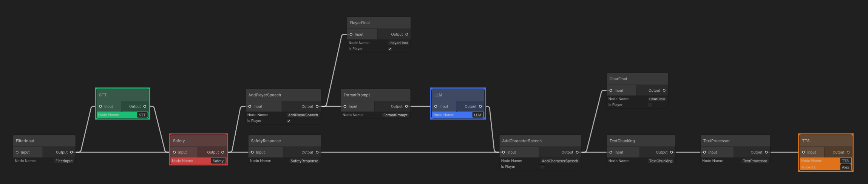This screenshot has width=868, height=184.
Task: Select the SafetyResponse node title bar
Action: [x=285, y=141]
